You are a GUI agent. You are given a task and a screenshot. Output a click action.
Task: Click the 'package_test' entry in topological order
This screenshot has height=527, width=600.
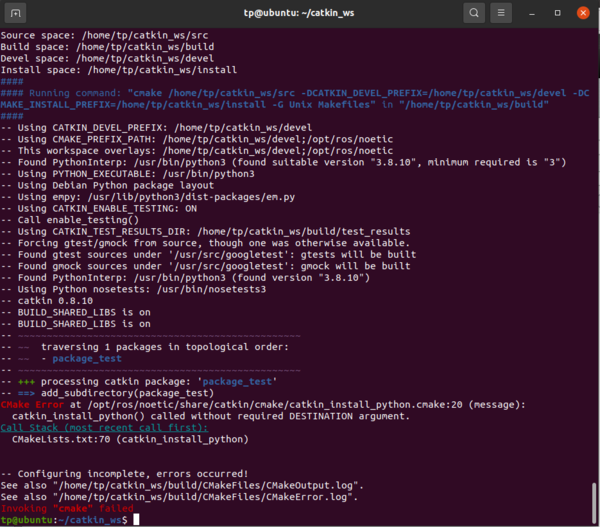point(87,357)
